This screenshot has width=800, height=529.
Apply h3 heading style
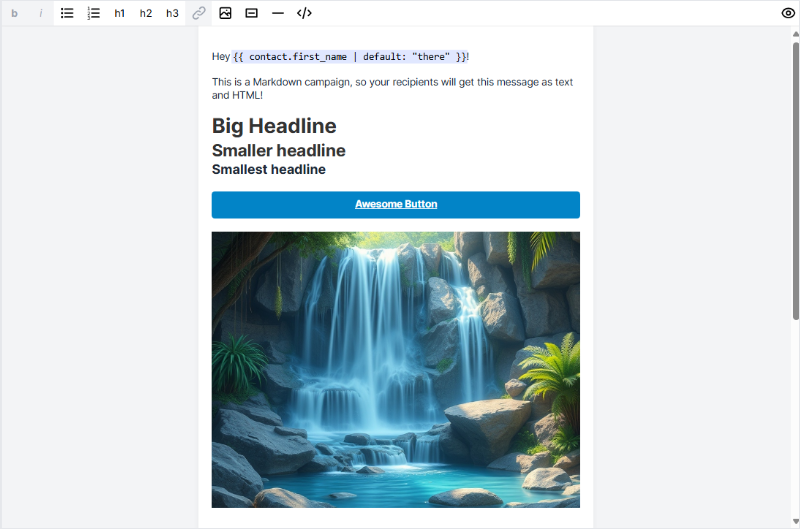pos(172,13)
